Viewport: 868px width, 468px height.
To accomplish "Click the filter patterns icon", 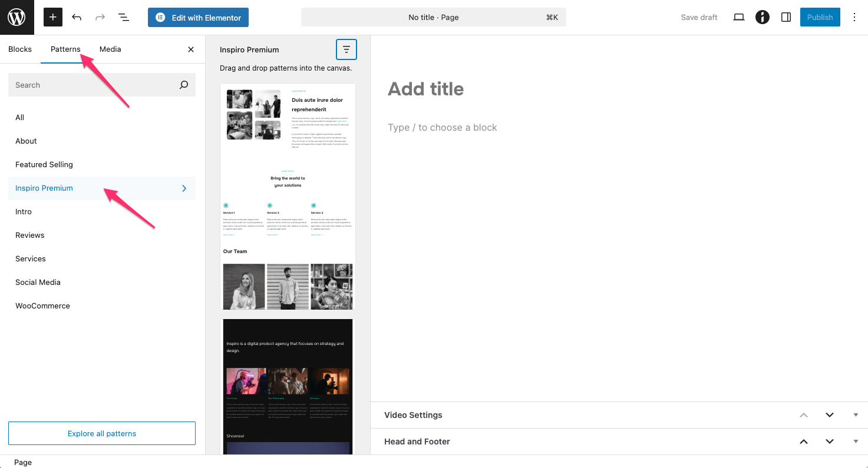I will 346,50.
